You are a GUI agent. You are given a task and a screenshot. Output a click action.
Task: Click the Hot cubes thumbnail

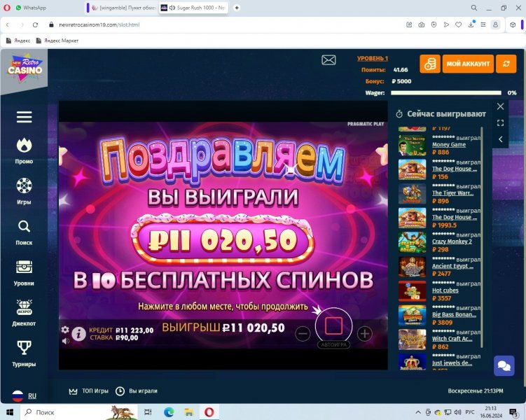413,291
